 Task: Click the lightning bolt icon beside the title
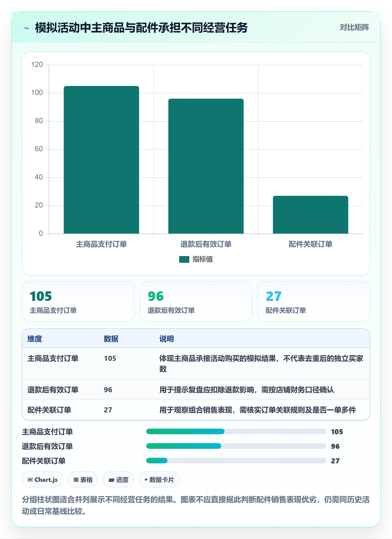(27, 28)
